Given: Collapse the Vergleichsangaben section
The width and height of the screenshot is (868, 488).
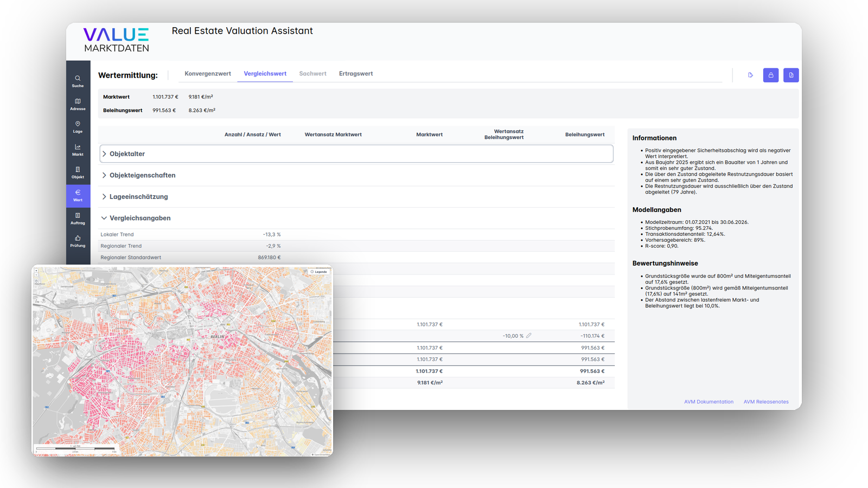Looking at the screenshot, I should 356,218.
